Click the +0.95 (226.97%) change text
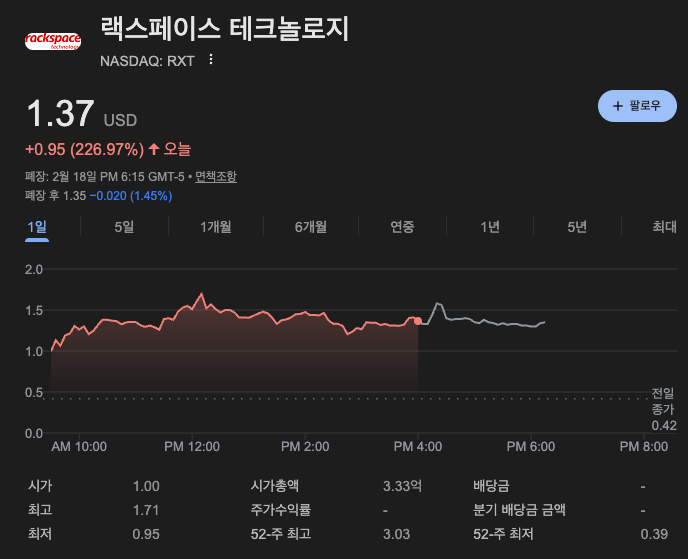The image size is (688, 559). click(85, 150)
